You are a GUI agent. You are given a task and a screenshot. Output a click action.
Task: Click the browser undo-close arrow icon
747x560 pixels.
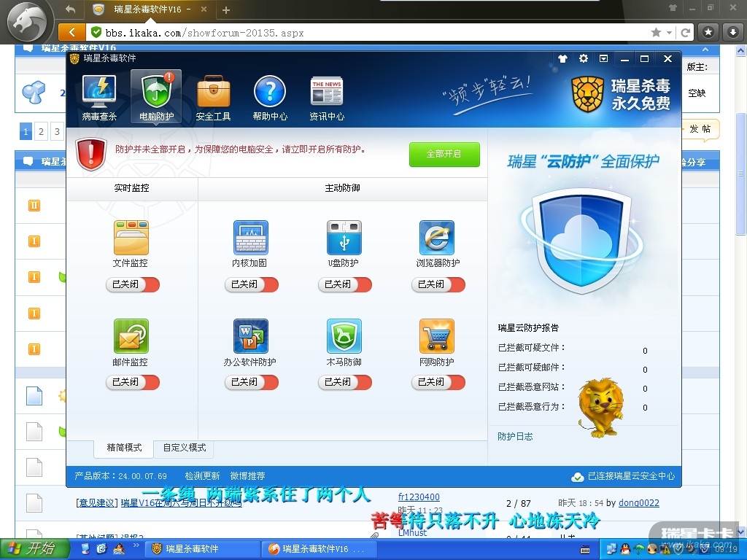tap(70, 9)
